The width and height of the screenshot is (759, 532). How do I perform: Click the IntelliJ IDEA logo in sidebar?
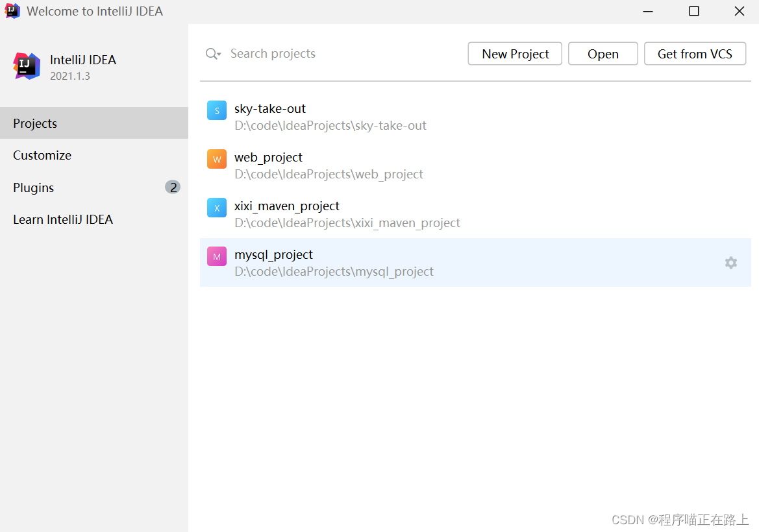click(x=27, y=66)
